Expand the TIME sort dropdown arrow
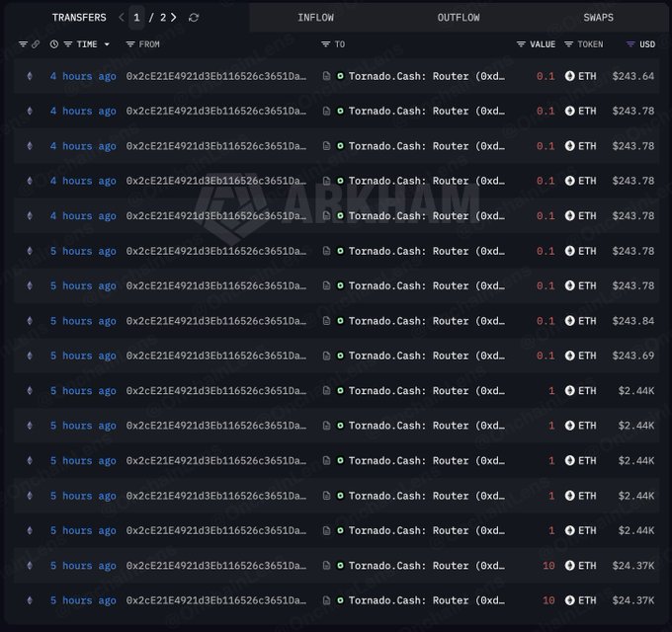 (107, 44)
